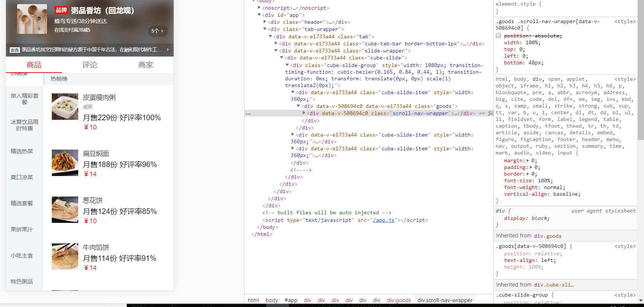Collapse the div class="tab" node
The height and width of the screenshot is (307, 644).
[x=271, y=36]
